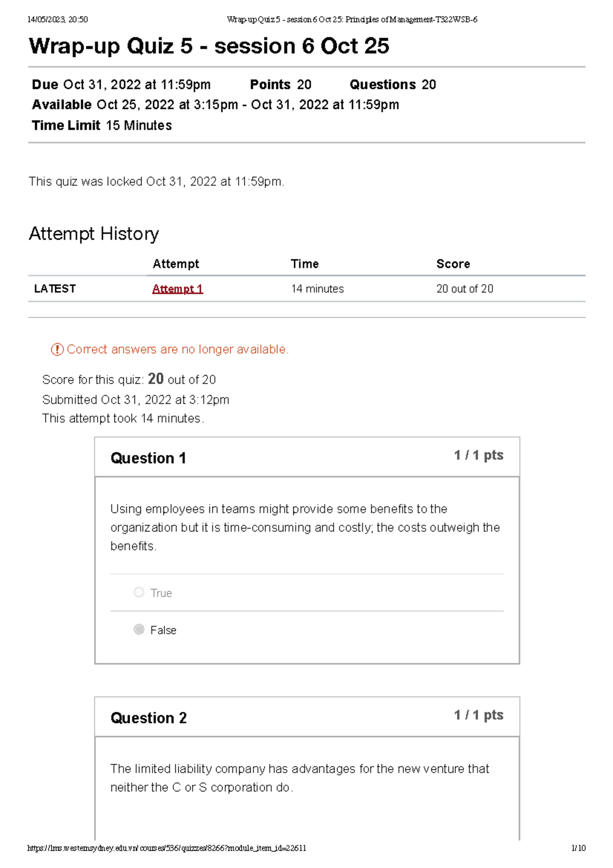The image size is (613, 868).
Task: Click Question 1's '1 / 1 pts' score
Action: (479, 455)
